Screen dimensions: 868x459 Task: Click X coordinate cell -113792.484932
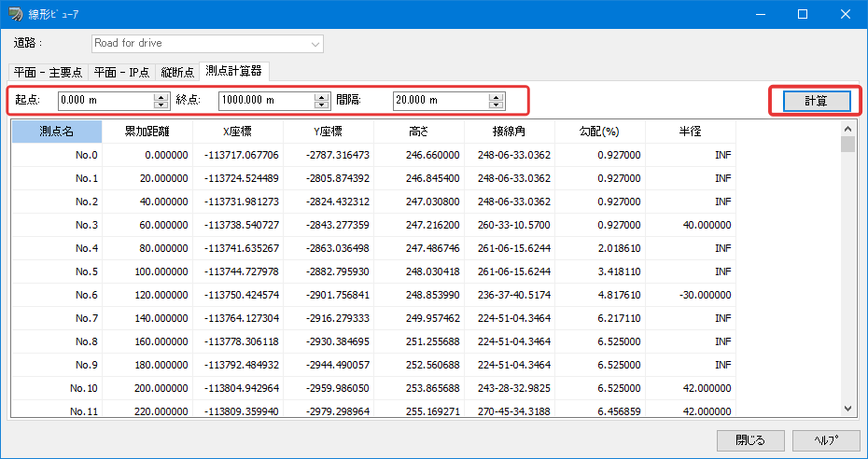coord(238,365)
